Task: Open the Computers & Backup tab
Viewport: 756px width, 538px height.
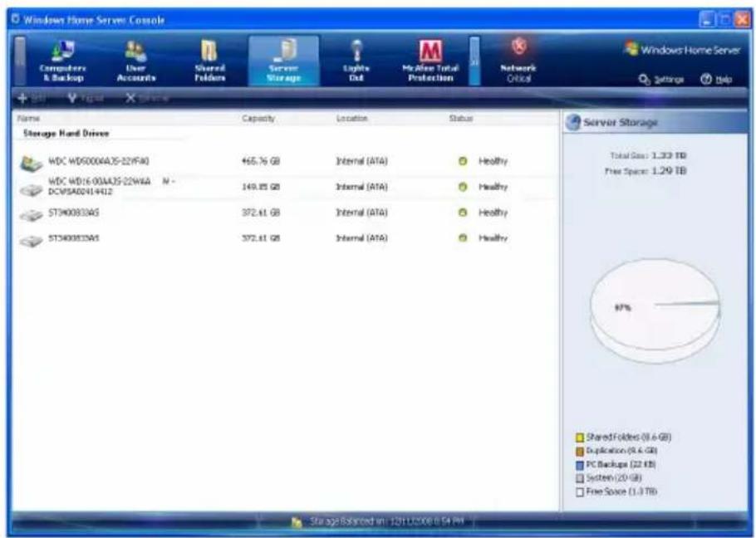Action: pos(62,61)
